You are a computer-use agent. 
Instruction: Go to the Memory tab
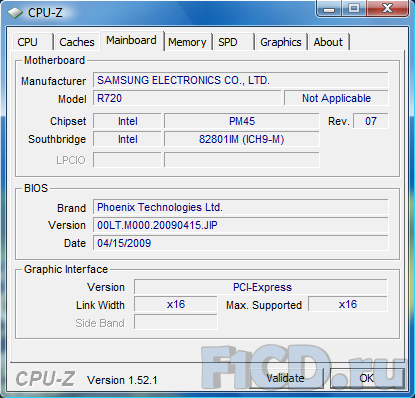(x=187, y=42)
